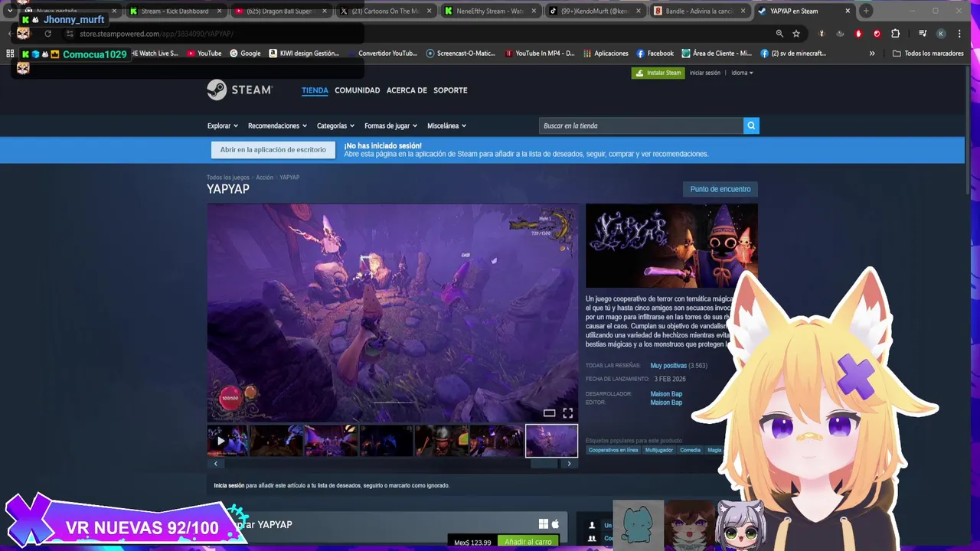The image size is (980, 551).
Task: Go to ACERCA DE section
Action: (407, 90)
